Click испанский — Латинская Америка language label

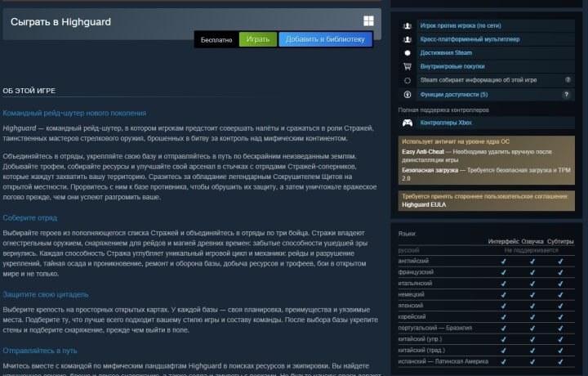coord(443,361)
